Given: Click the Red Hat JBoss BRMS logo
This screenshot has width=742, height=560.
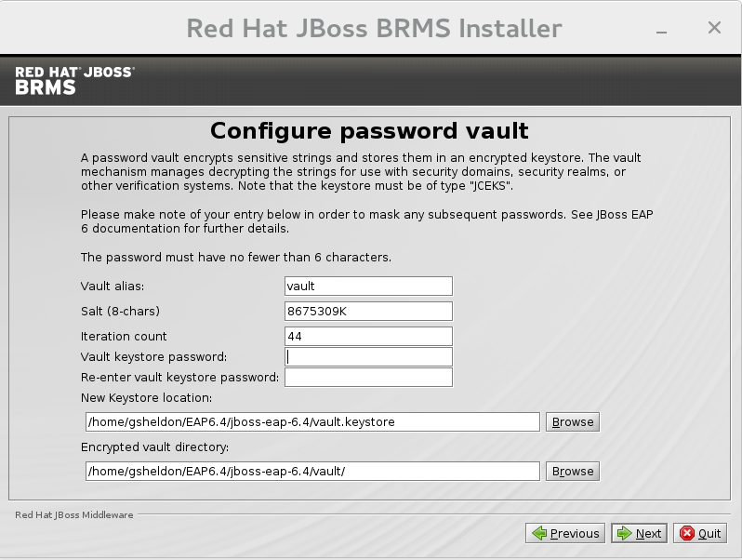Looking at the screenshot, I should click(74, 81).
